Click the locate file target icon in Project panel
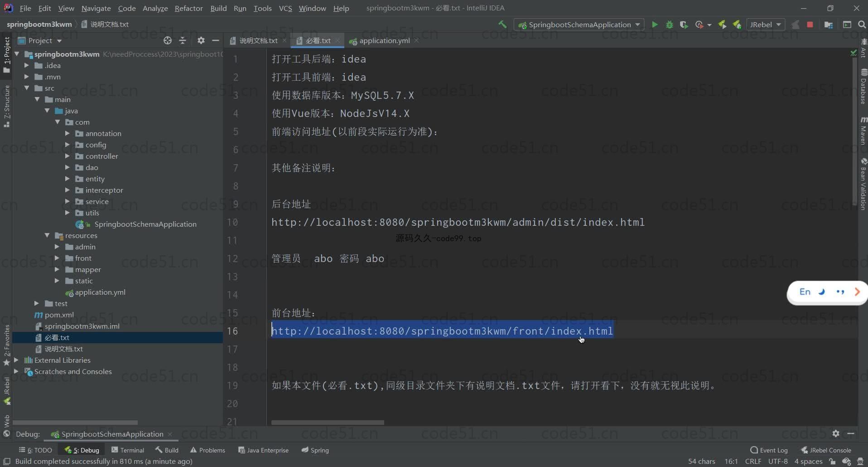Image resolution: width=868 pixels, height=467 pixels. pyautogui.click(x=168, y=40)
